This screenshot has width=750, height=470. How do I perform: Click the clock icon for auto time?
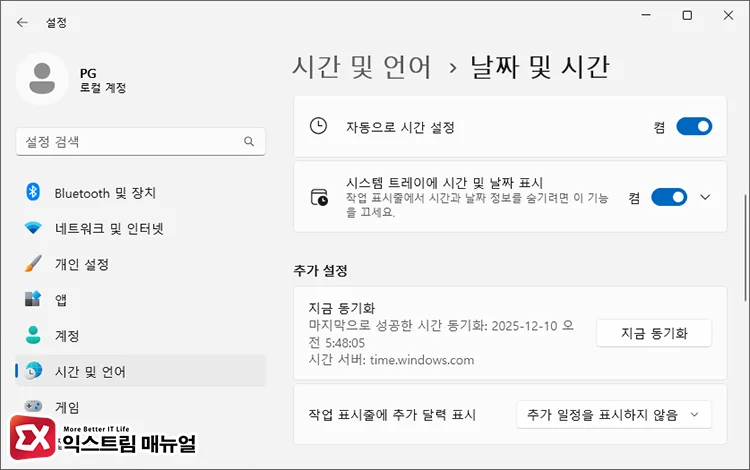[318, 127]
